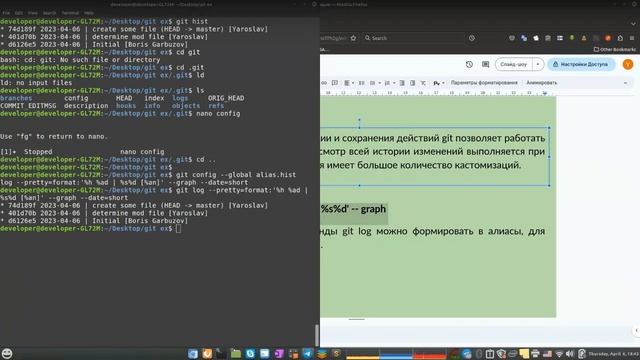This screenshot has width=640, height=360.
Task: Open the taskbar clock and date
Action: [614, 354]
